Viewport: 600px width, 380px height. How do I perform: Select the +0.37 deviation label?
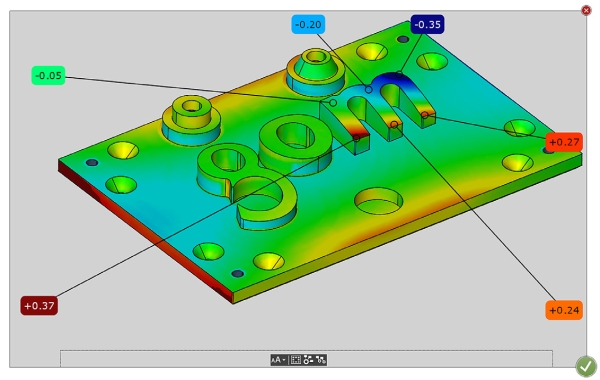(x=39, y=306)
